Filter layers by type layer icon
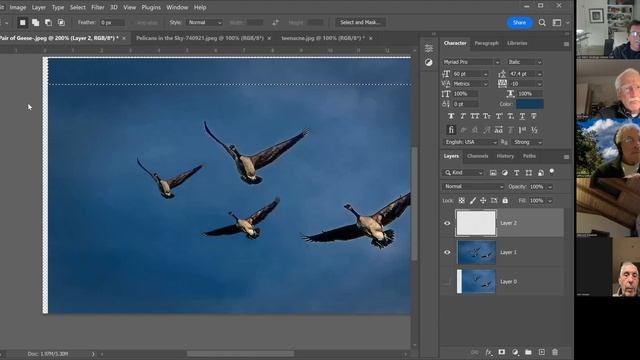 pyautogui.click(x=517, y=173)
